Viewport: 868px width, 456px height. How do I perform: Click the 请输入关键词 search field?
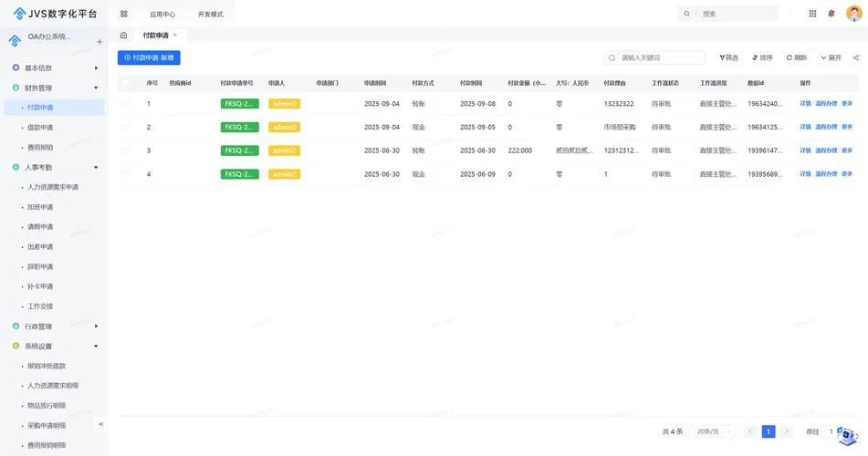click(654, 57)
